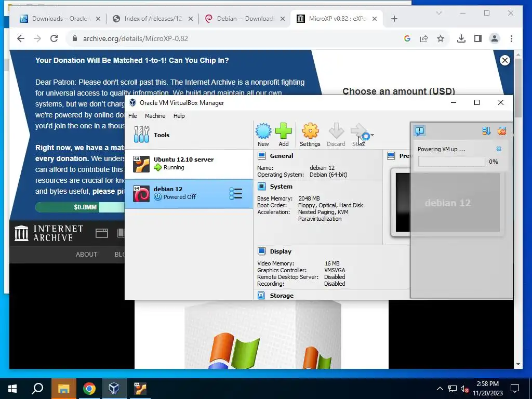Click the $0.8MM donation progress bar
The width and height of the screenshot is (532, 399).
click(x=79, y=207)
